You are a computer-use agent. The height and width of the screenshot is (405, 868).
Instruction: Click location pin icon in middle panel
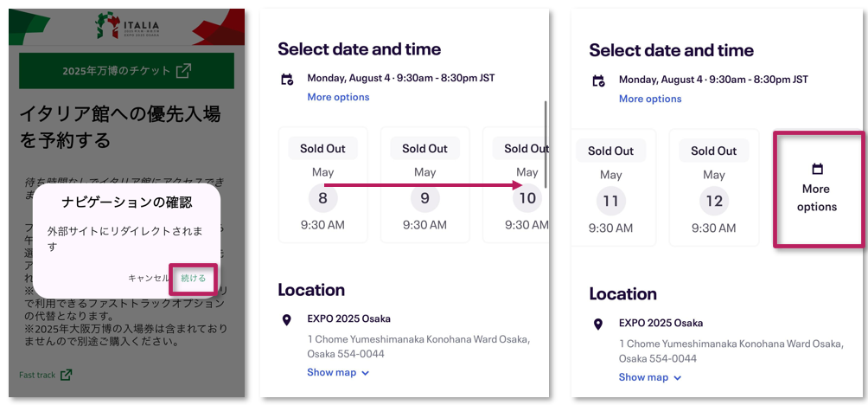(x=286, y=319)
